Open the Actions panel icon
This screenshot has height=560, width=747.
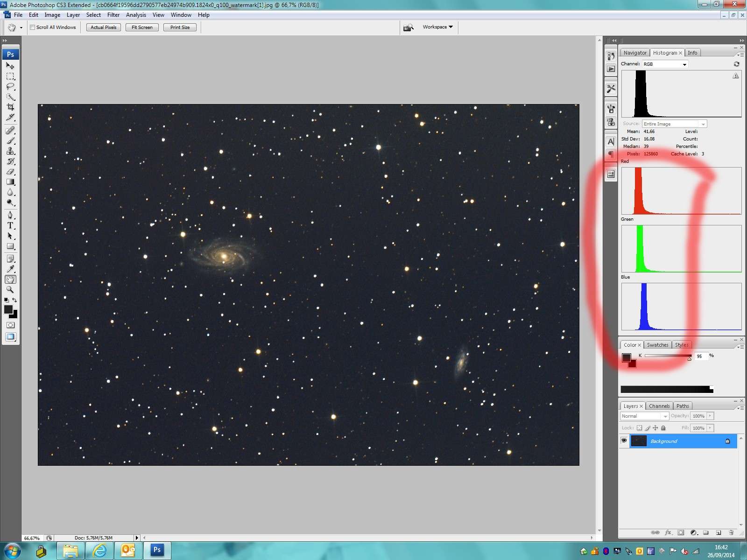pyautogui.click(x=611, y=69)
